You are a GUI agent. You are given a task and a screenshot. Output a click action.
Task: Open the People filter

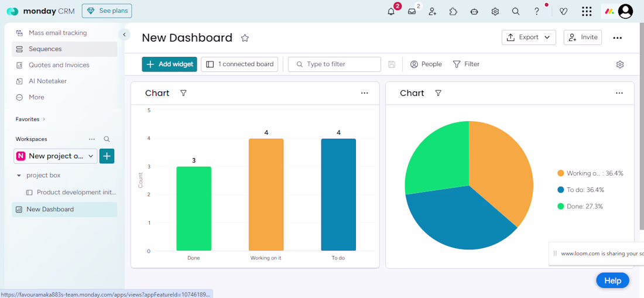point(426,64)
